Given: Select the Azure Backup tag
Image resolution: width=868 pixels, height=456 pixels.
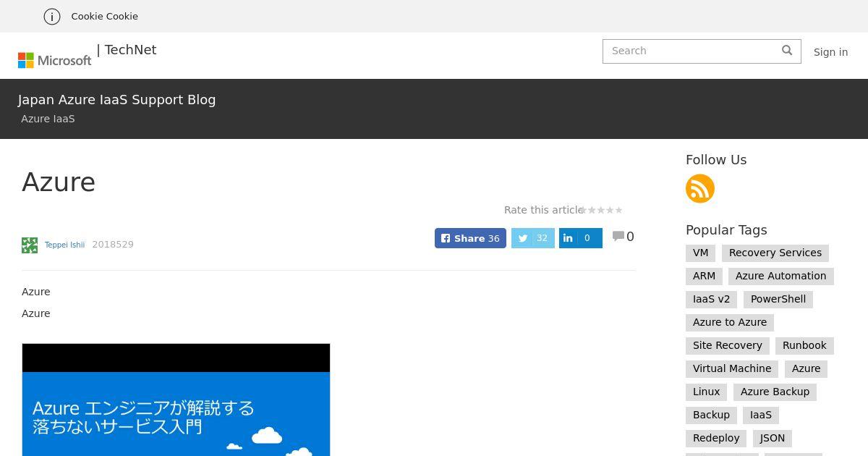Looking at the screenshot, I should (x=775, y=392).
